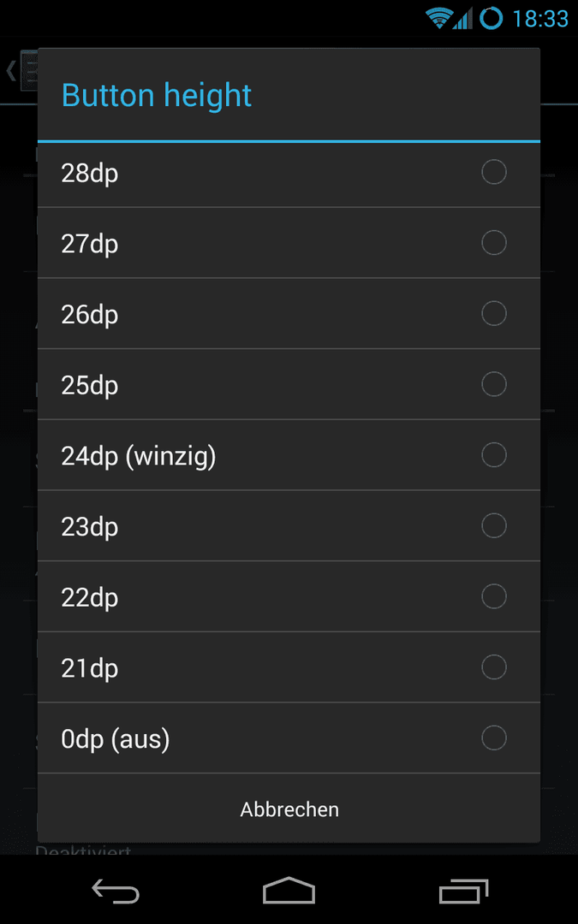Viewport: 578px width, 924px height.
Task: Open the recent apps navigation icon
Action: point(463,891)
